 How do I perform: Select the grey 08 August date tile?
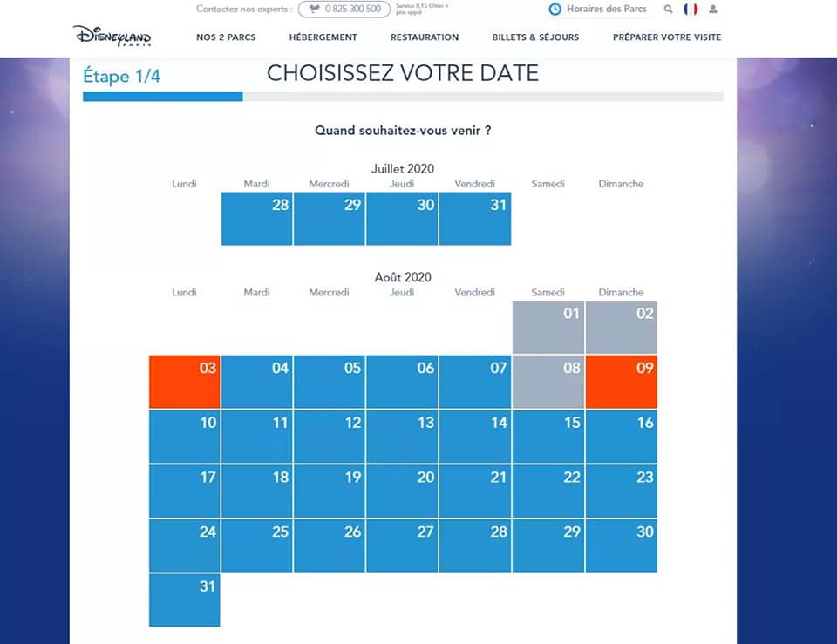point(548,382)
